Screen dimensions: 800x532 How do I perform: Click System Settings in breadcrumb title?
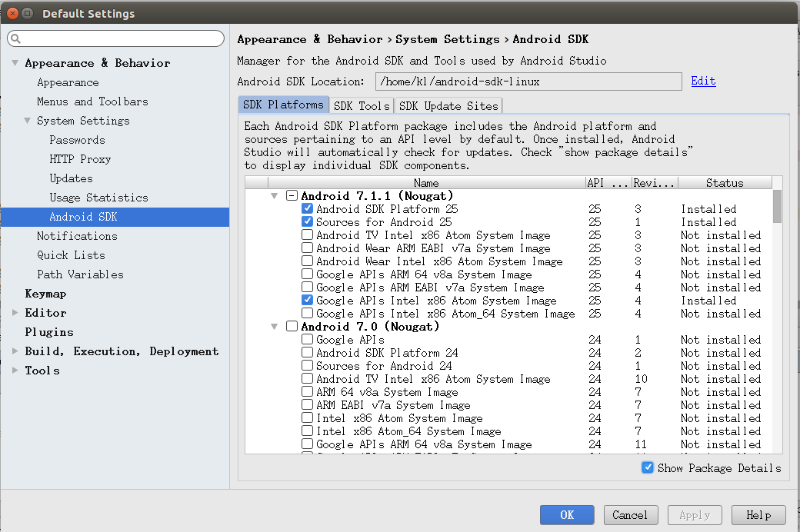(x=448, y=39)
